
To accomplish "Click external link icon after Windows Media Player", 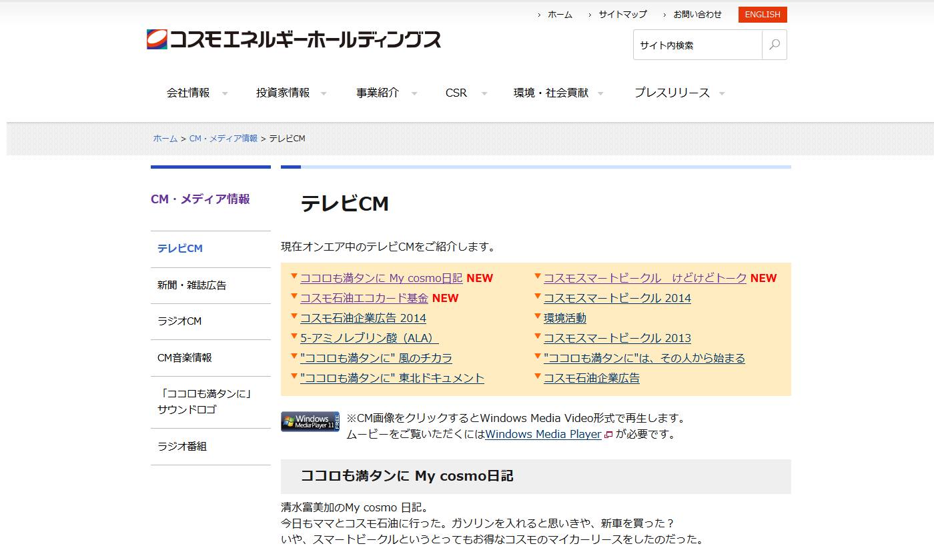I will coord(608,435).
